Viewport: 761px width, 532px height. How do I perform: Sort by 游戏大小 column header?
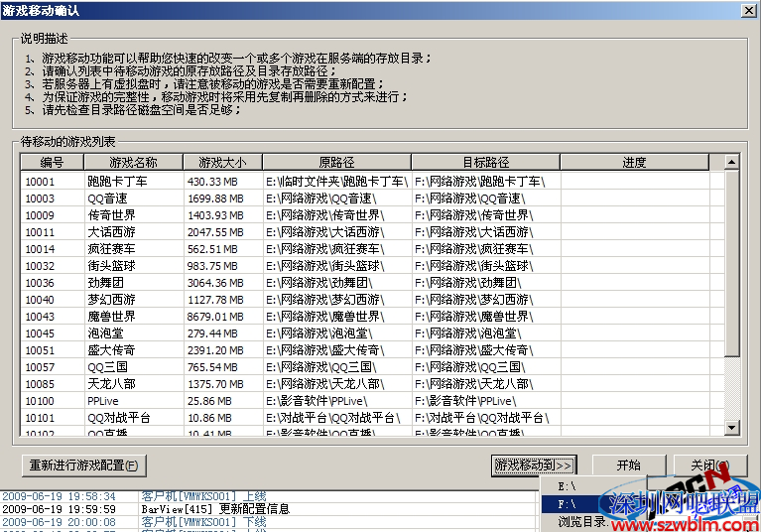coord(222,162)
